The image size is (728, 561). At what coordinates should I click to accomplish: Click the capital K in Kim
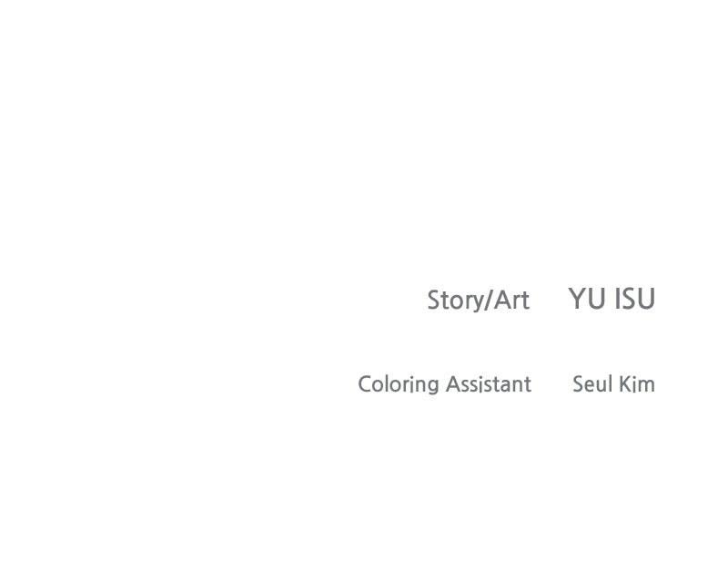(626, 384)
